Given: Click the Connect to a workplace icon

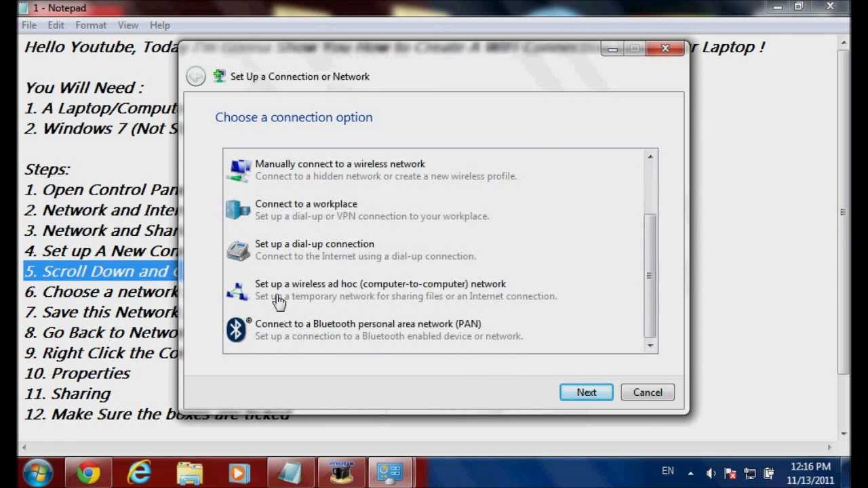Looking at the screenshot, I should point(237,210).
